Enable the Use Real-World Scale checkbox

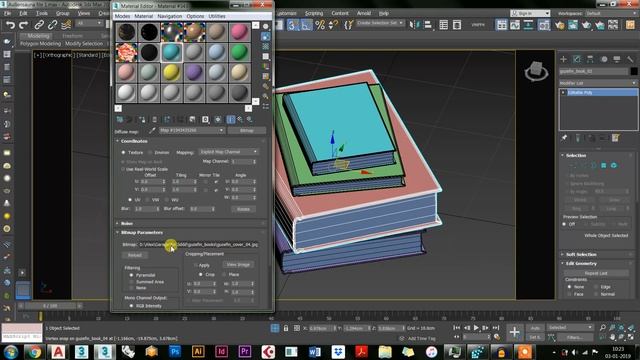point(123,169)
